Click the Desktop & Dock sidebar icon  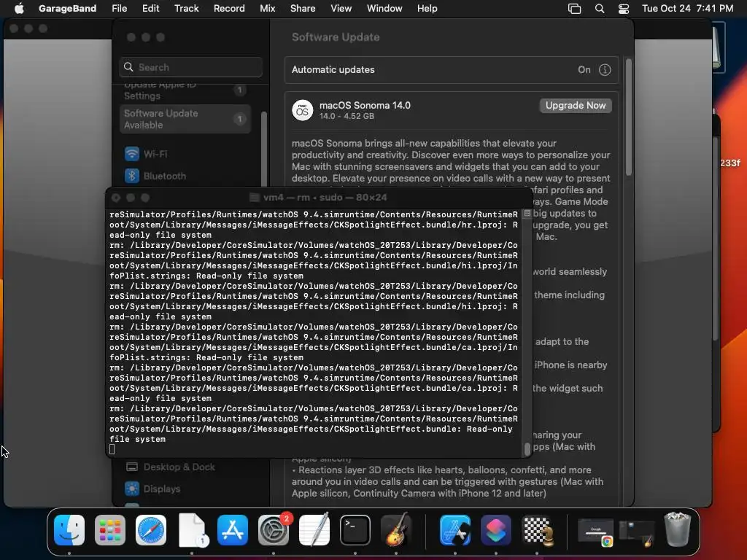[x=132, y=467]
